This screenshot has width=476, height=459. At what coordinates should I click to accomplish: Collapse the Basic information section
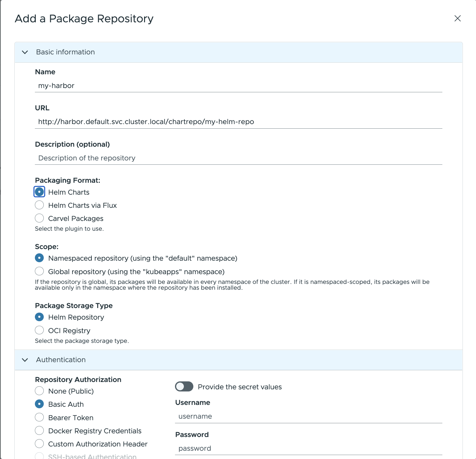pyautogui.click(x=25, y=52)
